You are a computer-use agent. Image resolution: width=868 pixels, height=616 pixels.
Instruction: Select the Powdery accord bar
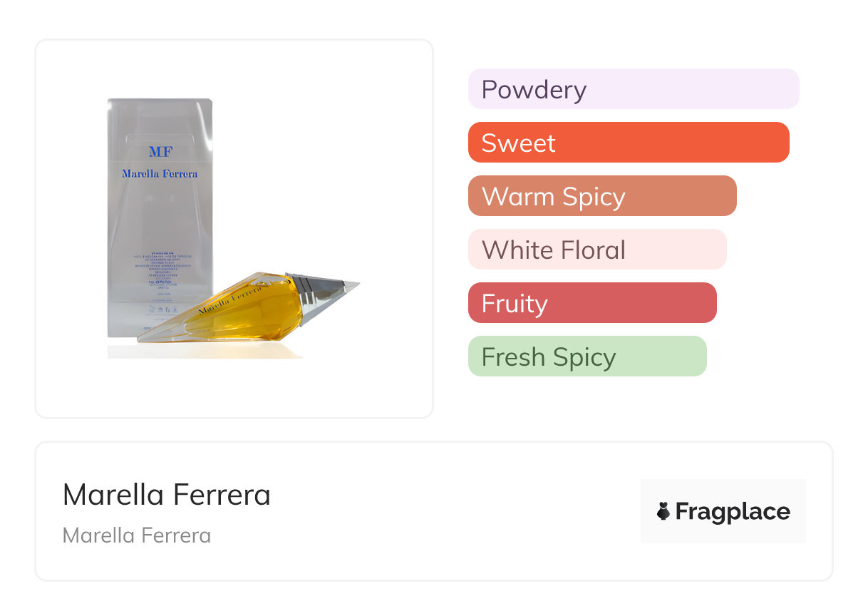click(633, 89)
